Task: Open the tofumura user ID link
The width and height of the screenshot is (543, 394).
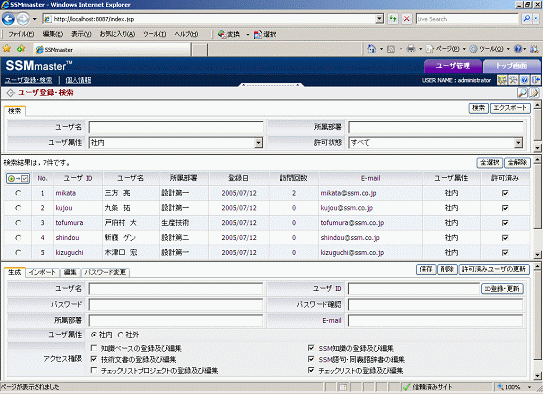Action: 69,223
